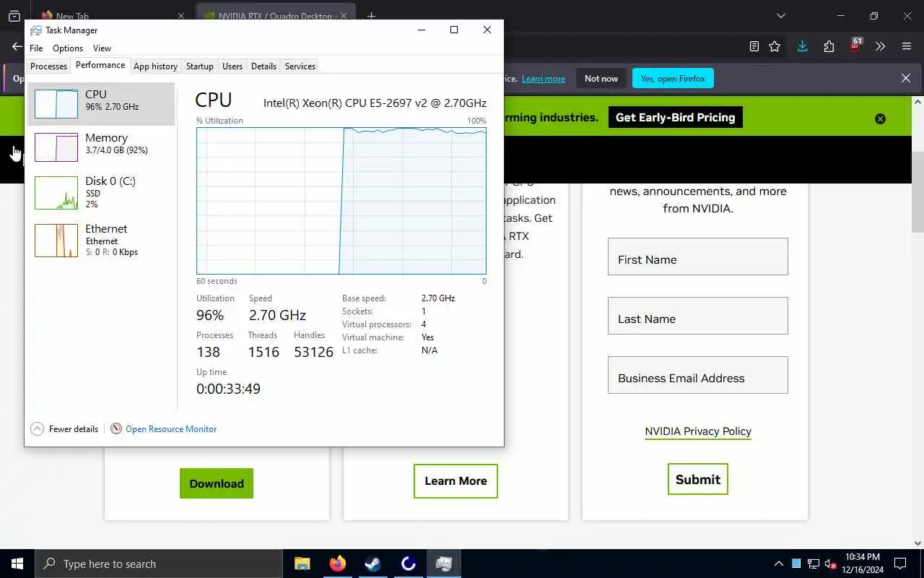
Task: Click the Task Manager taskbar icon
Action: pyautogui.click(x=444, y=564)
